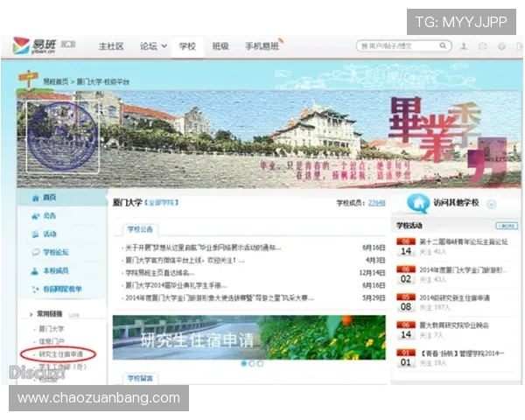Open the 手机易班 menu item

coord(262,46)
